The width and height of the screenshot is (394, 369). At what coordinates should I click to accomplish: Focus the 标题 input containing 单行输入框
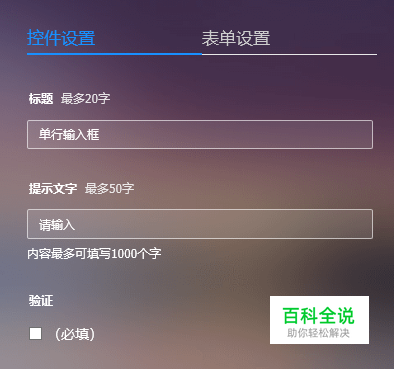(x=200, y=134)
